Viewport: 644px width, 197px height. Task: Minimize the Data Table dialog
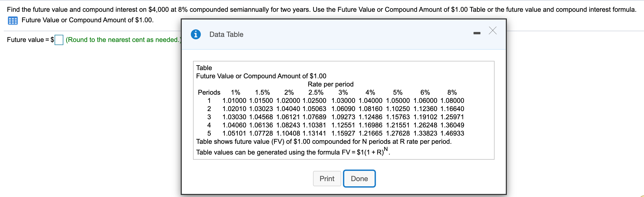[477, 33]
